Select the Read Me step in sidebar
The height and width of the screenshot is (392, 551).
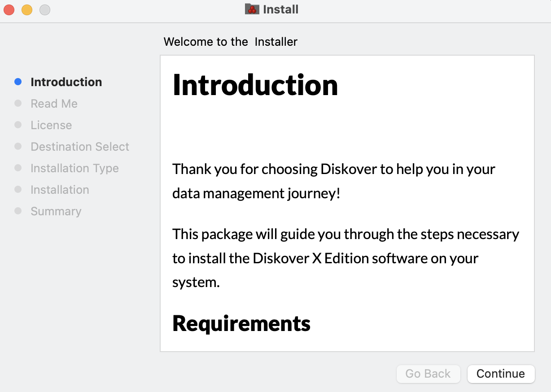click(x=54, y=104)
